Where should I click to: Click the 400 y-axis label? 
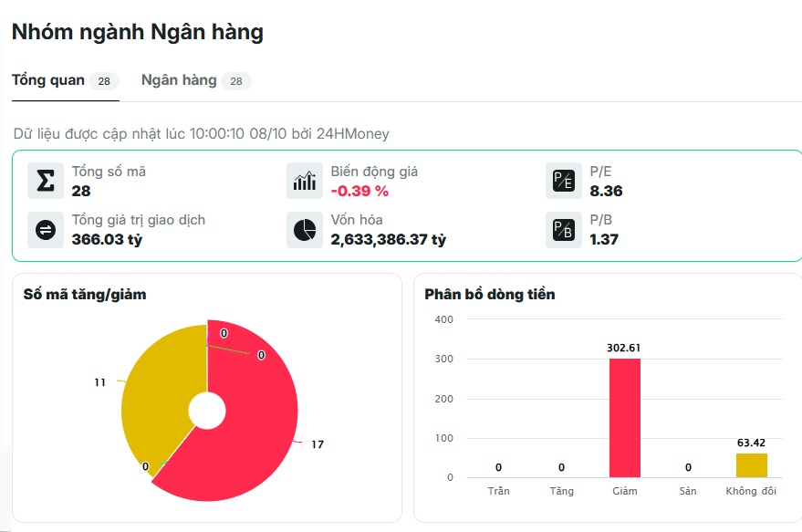(444, 319)
